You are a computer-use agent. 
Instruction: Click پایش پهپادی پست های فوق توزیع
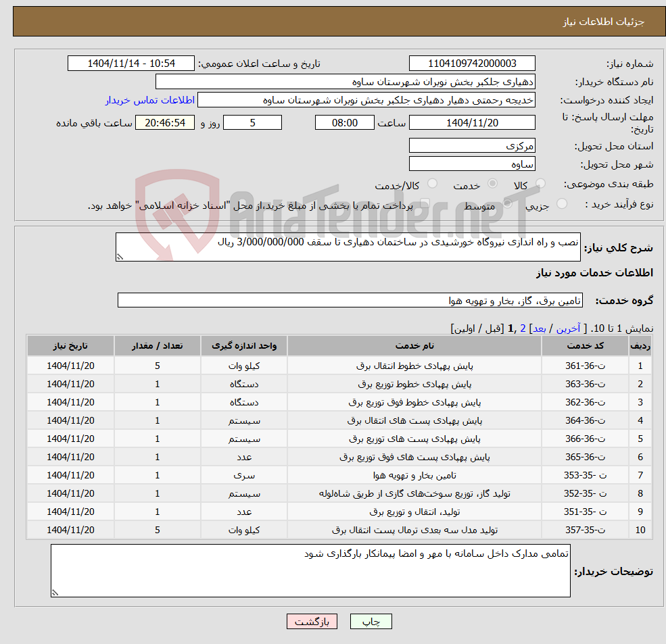pos(414,457)
